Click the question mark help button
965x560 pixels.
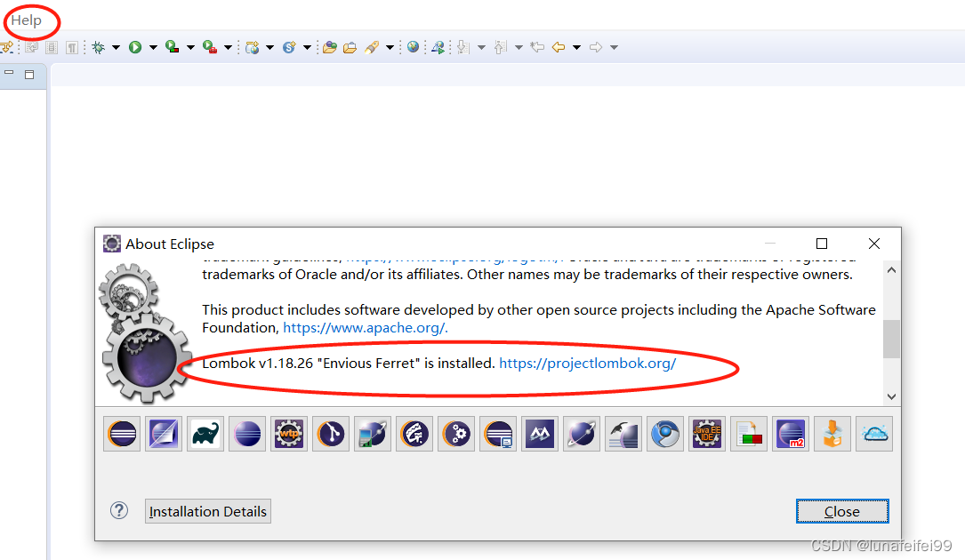click(119, 510)
